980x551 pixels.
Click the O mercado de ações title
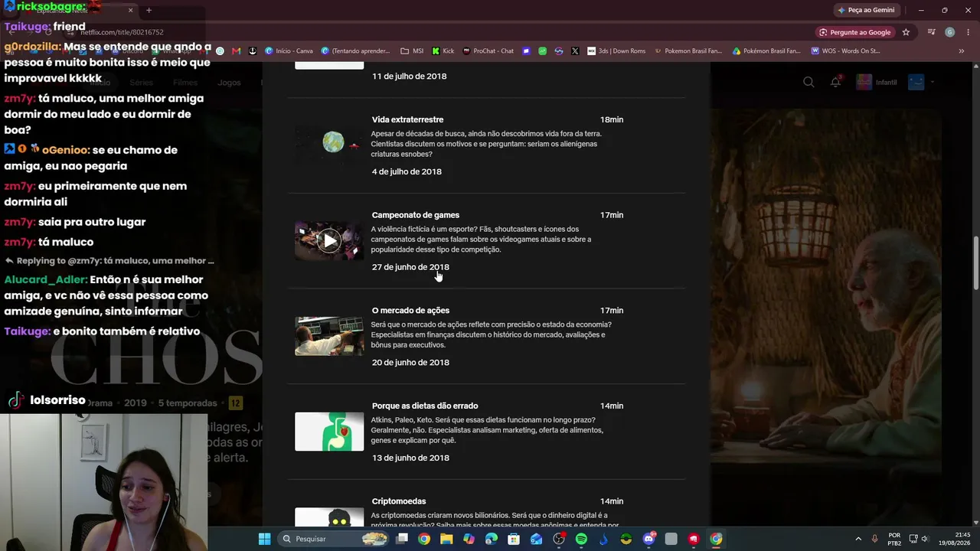coord(410,311)
